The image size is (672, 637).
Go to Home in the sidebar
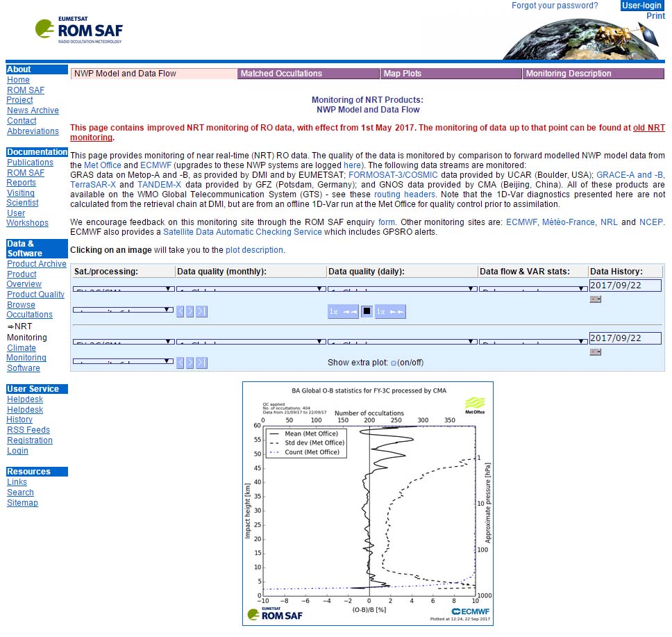pyautogui.click(x=19, y=80)
